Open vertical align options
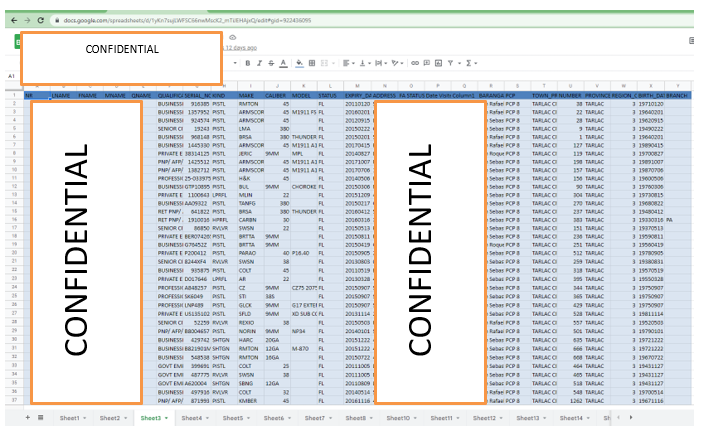This screenshot has height=436, width=724. 365,63
